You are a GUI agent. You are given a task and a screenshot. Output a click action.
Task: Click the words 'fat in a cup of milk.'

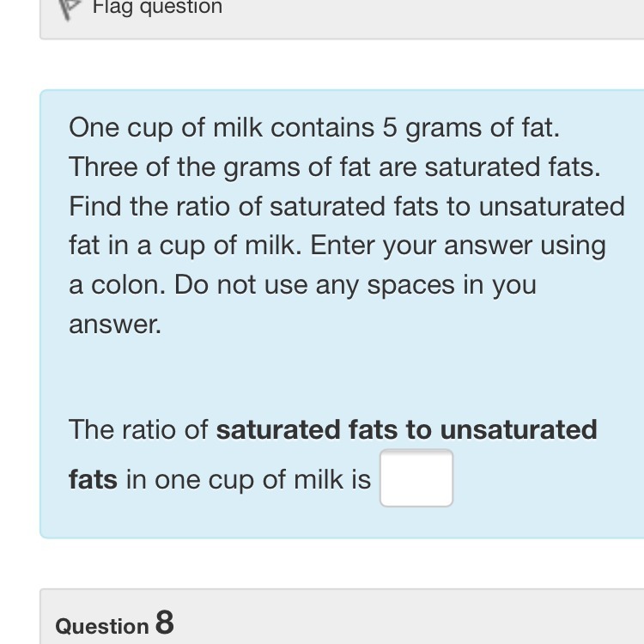point(185,246)
